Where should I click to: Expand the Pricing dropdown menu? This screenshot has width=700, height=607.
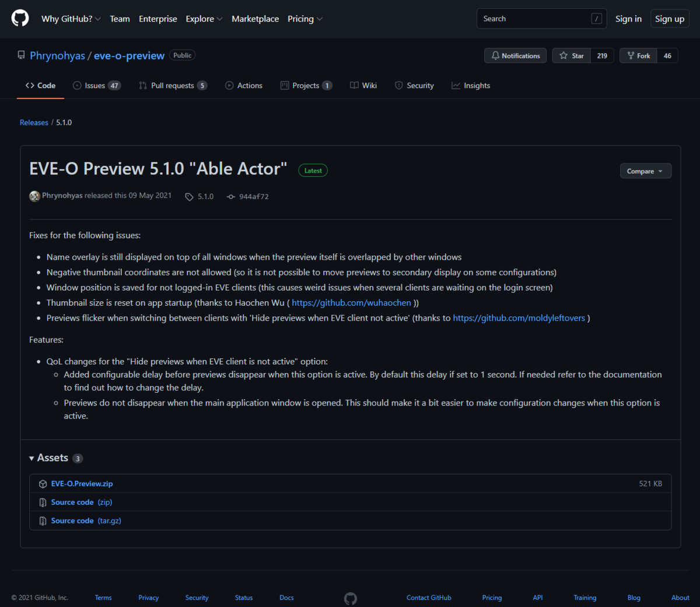click(305, 19)
